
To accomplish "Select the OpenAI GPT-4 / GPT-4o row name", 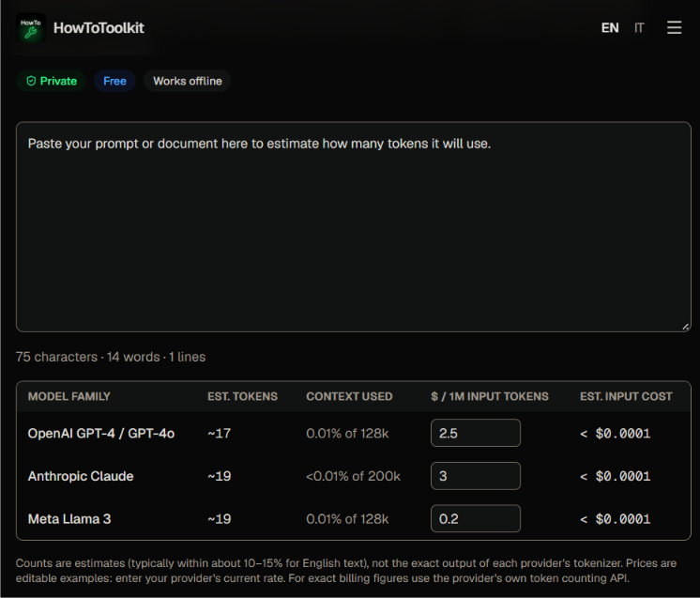I will pos(101,433).
